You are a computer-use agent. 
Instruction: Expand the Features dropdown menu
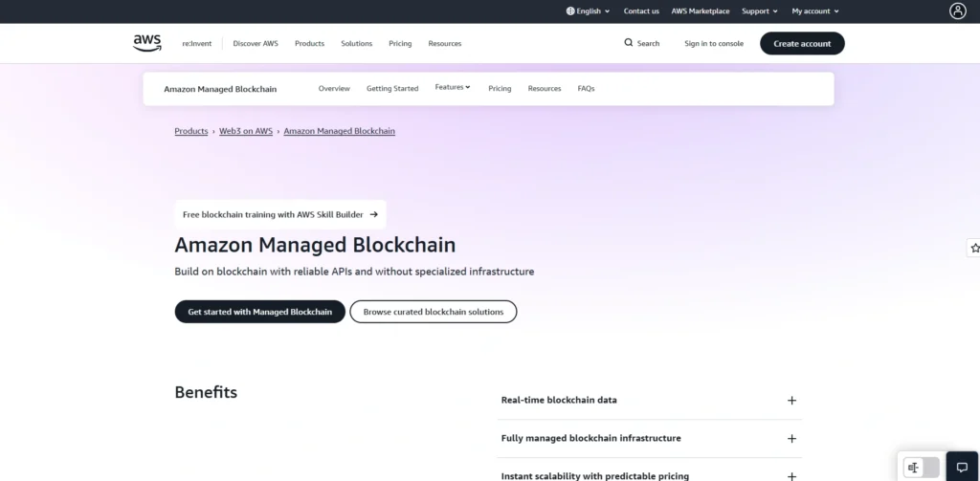pos(453,87)
